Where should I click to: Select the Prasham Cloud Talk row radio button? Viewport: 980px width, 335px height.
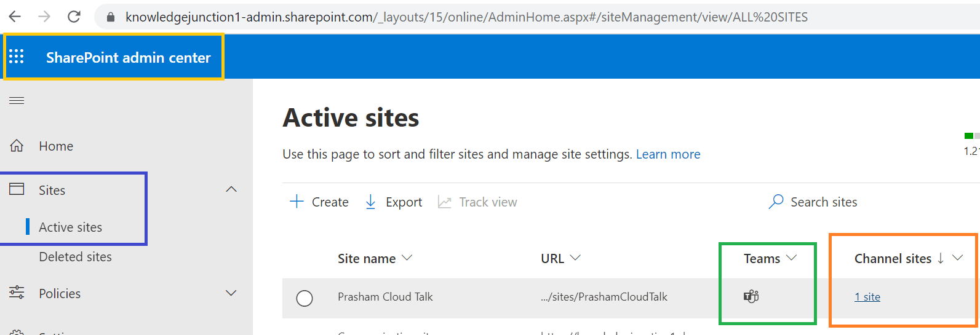coord(305,298)
